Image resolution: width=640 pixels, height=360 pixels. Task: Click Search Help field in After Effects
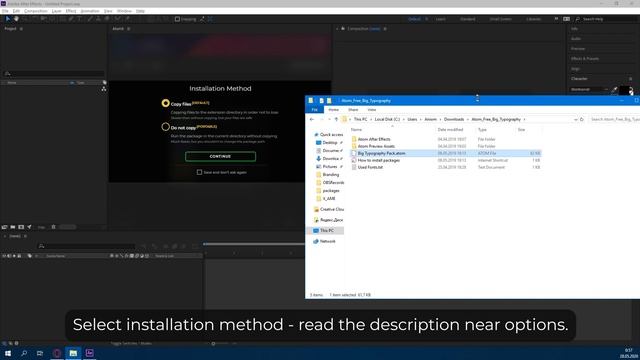(607, 19)
